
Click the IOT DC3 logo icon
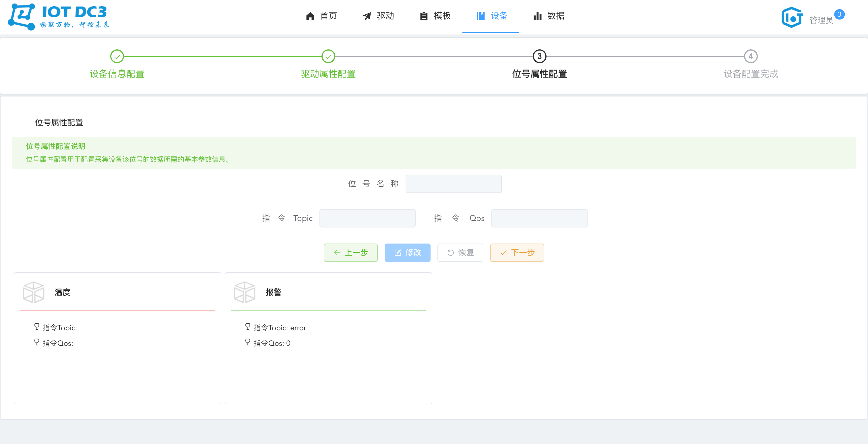coord(21,17)
